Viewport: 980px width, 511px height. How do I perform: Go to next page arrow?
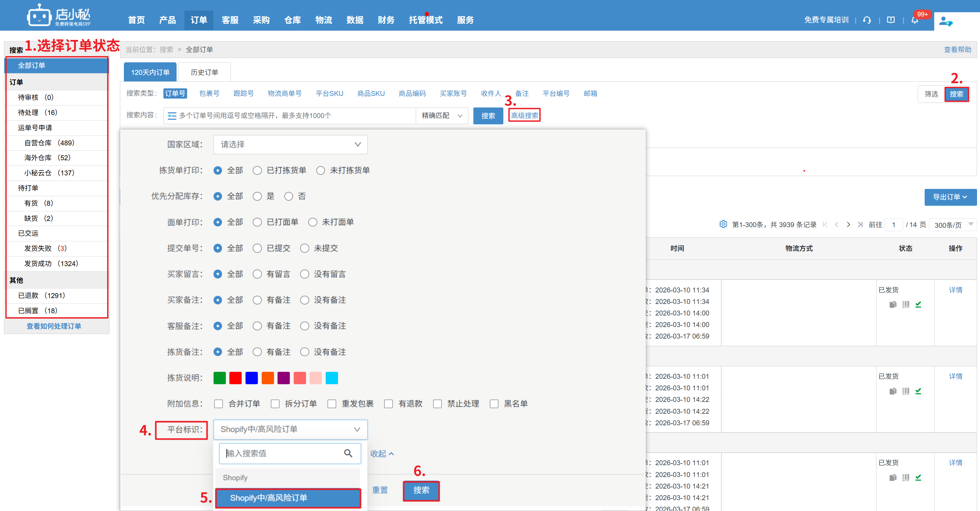848,225
